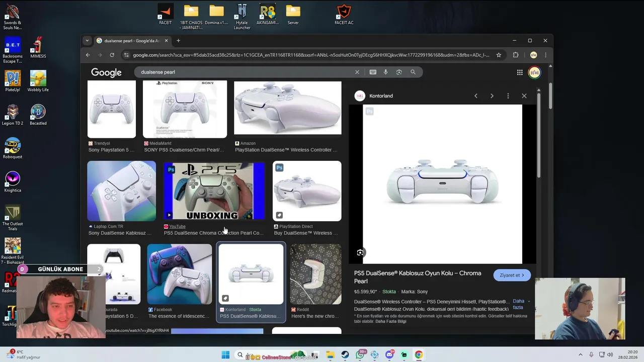This screenshot has width=644, height=362.
Task: Open the Laptop.Com.TR iridescent controller image
Action: click(122, 191)
